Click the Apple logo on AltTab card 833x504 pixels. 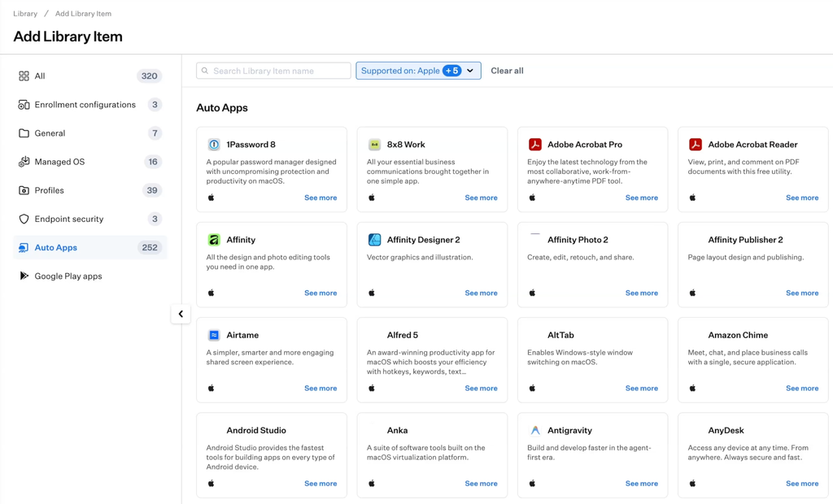tap(532, 389)
